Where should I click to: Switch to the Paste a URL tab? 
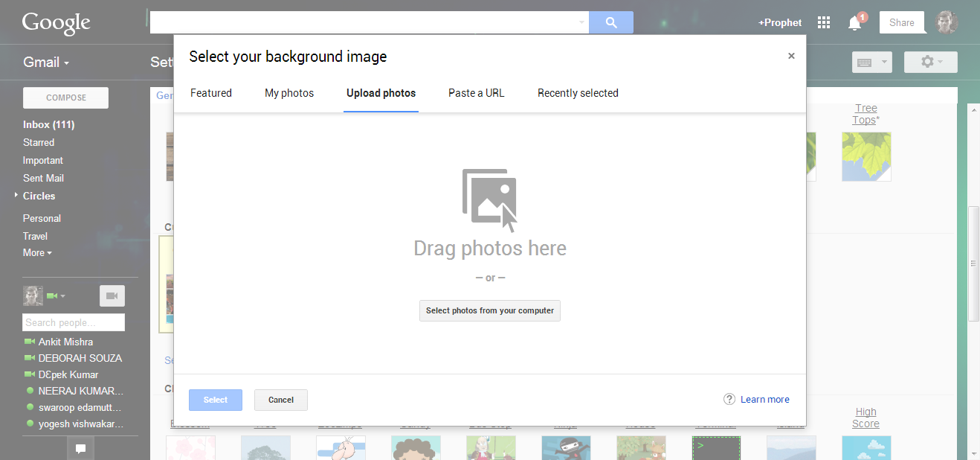[x=476, y=92]
